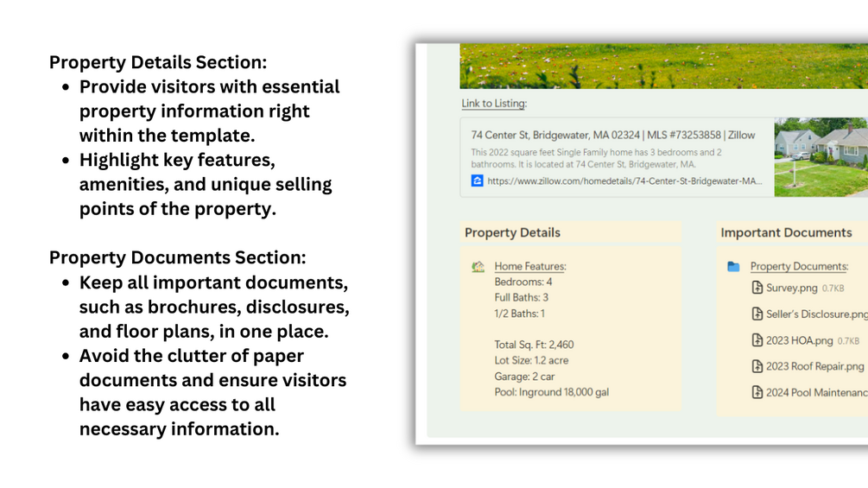The width and height of the screenshot is (868, 488).
Task: Click the Zillow logo icon in the link preview
Action: click(477, 181)
